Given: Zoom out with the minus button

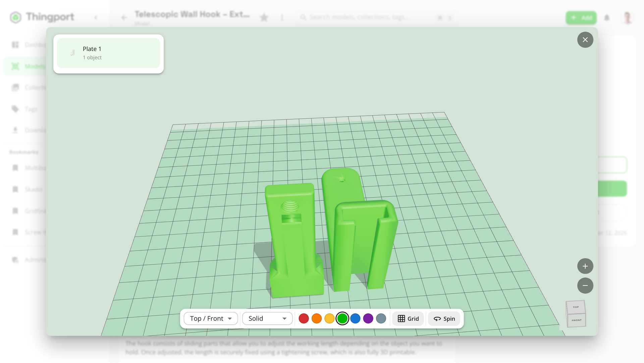Looking at the screenshot, I should [585, 286].
